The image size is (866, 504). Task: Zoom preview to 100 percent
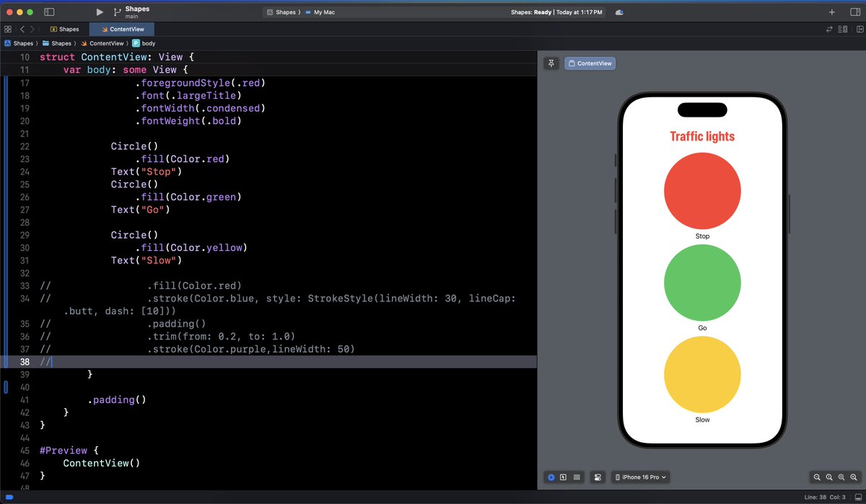[x=829, y=477]
